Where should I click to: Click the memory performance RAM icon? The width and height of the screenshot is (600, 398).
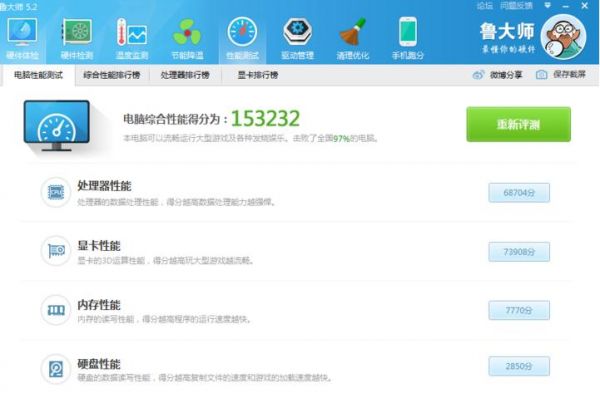tap(56, 310)
